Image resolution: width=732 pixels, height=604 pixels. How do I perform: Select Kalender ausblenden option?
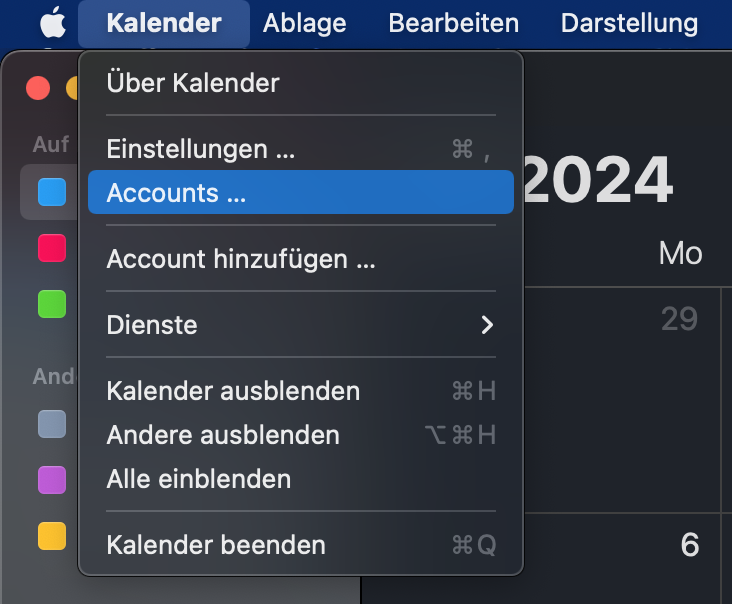pos(301,391)
